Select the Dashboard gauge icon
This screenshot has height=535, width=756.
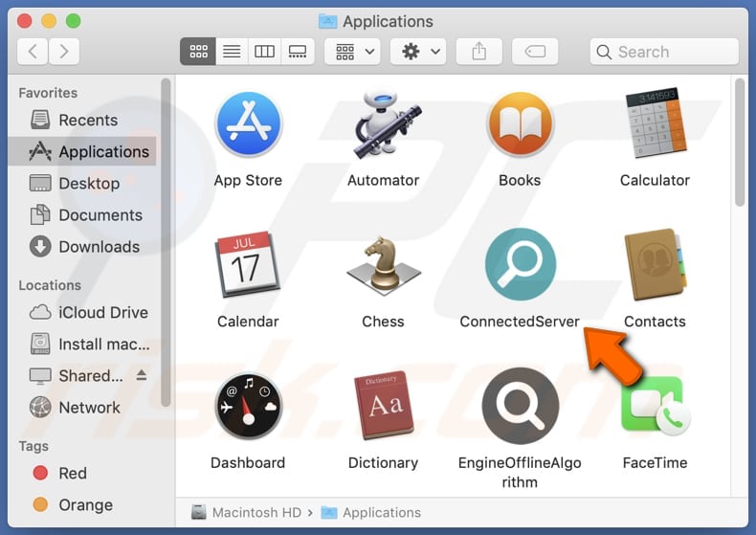tap(248, 406)
